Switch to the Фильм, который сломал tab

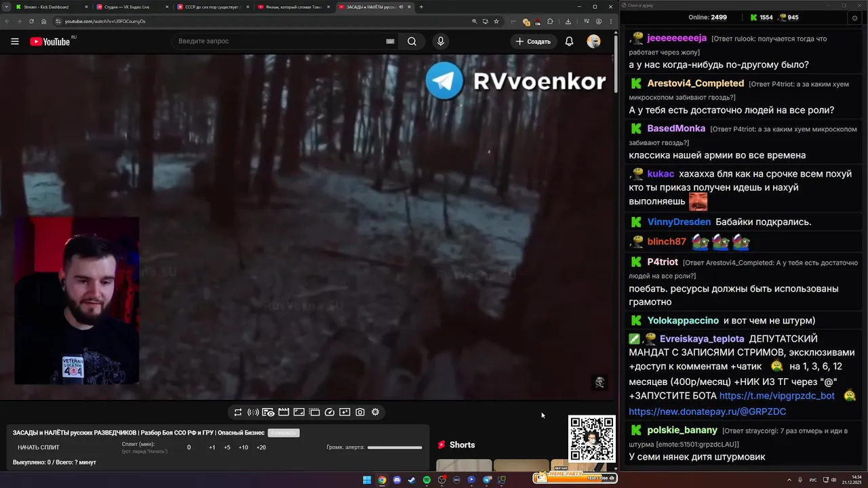pyautogui.click(x=293, y=7)
